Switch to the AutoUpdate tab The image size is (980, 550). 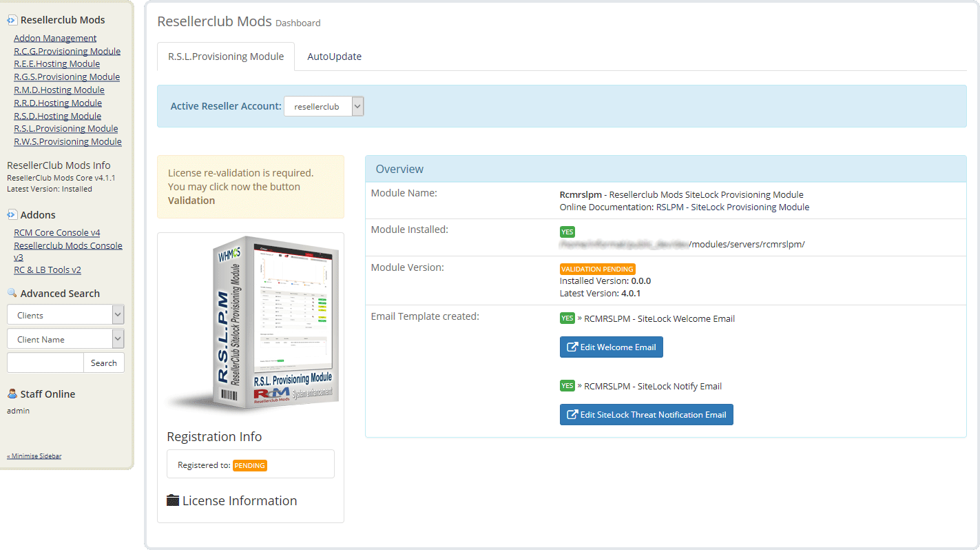(334, 57)
